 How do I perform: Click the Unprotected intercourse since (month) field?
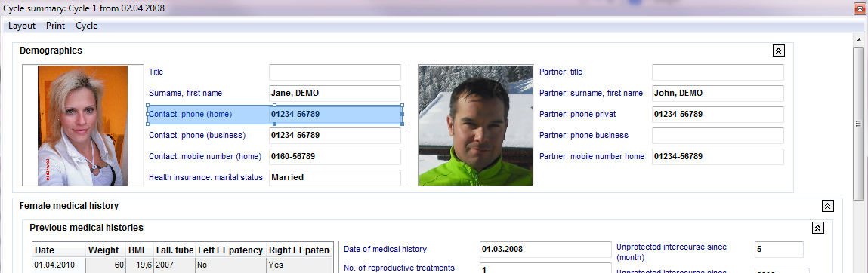(779, 249)
